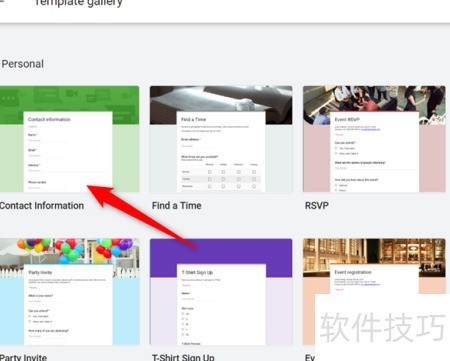The height and width of the screenshot is (361, 450).
Task: Click the purple header of T-Shirt preview
Action: (221, 251)
